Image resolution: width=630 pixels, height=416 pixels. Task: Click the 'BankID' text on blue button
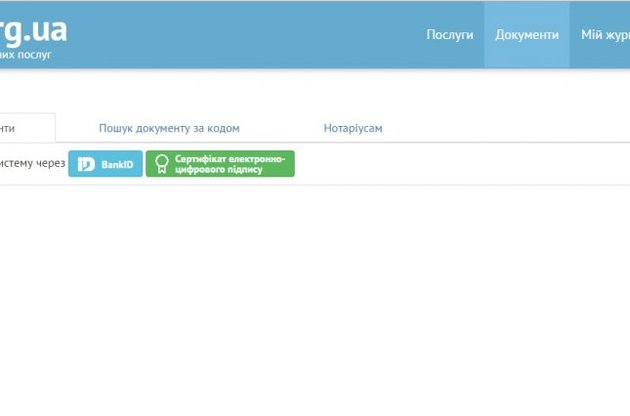click(117, 164)
